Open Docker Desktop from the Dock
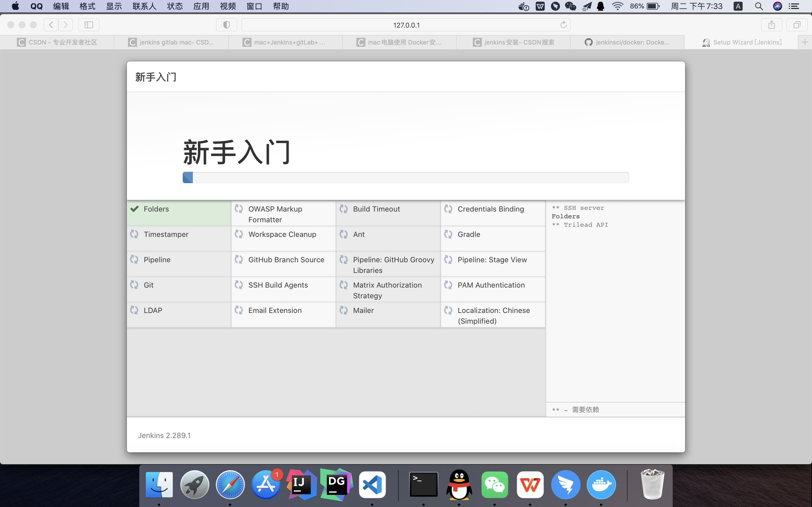This screenshot has height=507, width=812. point(601,484)
